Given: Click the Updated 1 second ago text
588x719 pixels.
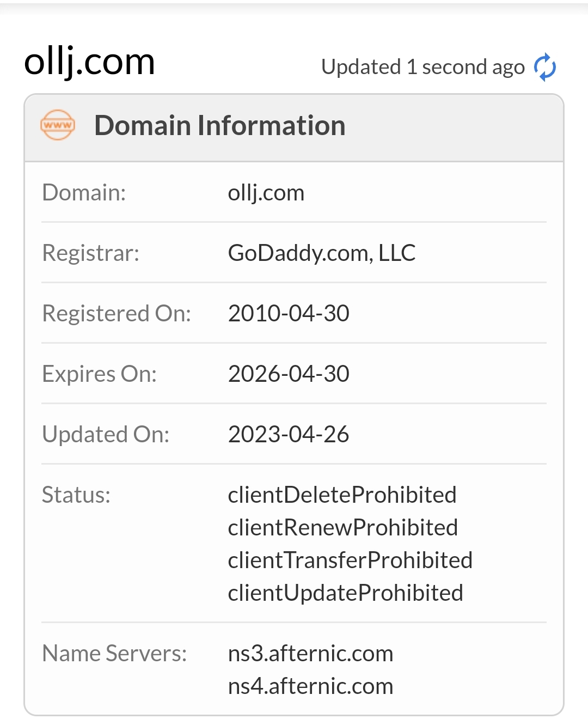Looking at the screenshot, I should (423, 68).
